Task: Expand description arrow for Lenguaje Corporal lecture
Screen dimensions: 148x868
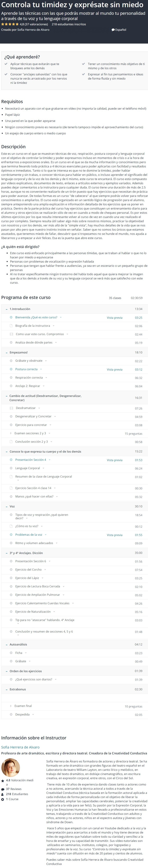Action: [x=43, y=468]
